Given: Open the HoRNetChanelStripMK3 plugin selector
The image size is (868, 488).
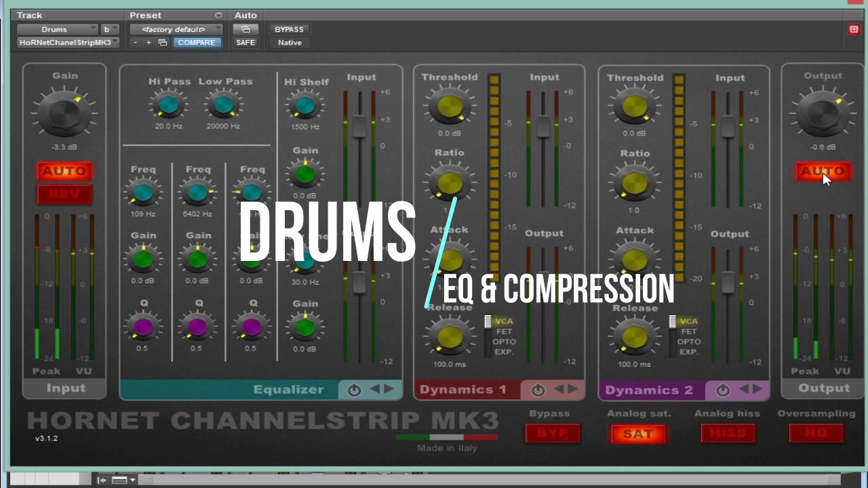Looking at the screenshot, I should [68, 42].
